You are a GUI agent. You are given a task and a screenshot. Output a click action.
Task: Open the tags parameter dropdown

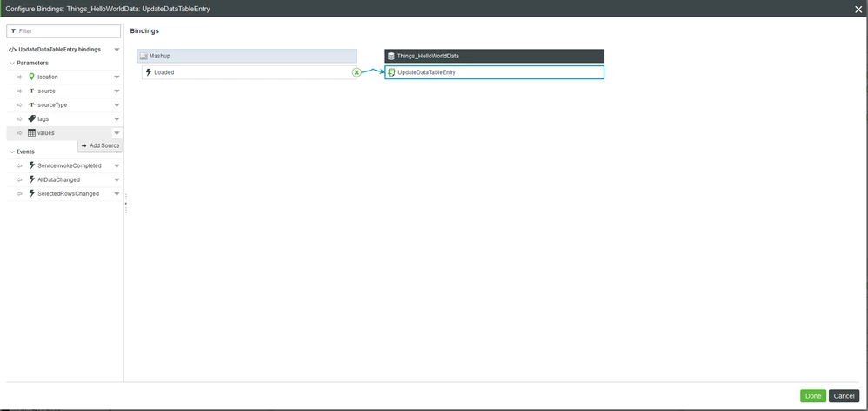pyautogui.click(x=117, y=119)
